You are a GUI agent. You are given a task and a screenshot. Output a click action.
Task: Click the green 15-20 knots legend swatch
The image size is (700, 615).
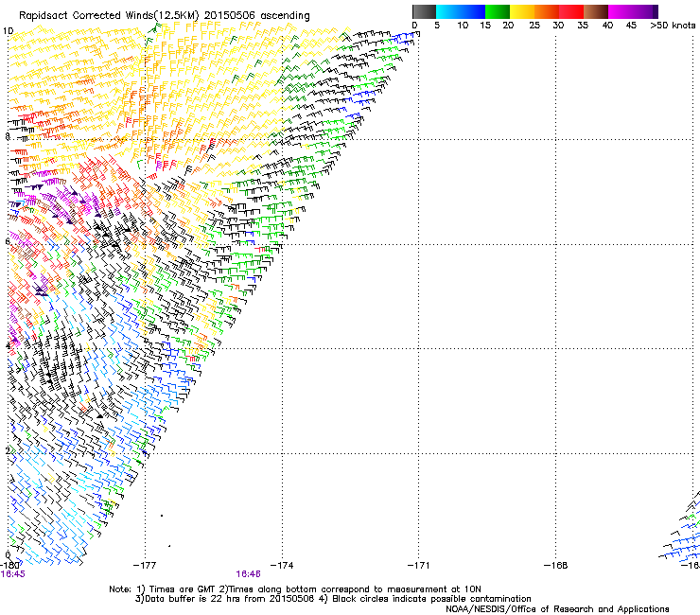tap(498, 11)
